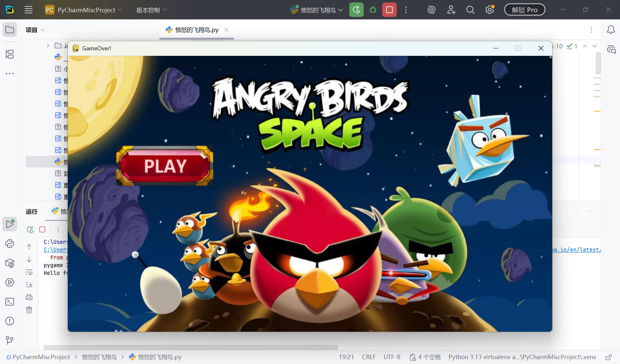Toggle soft-wrap in the run console

click(x=29, y=272)
